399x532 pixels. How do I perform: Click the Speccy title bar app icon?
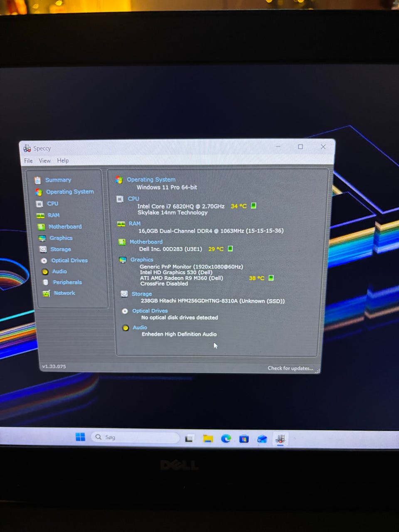(x=27, y=148)
